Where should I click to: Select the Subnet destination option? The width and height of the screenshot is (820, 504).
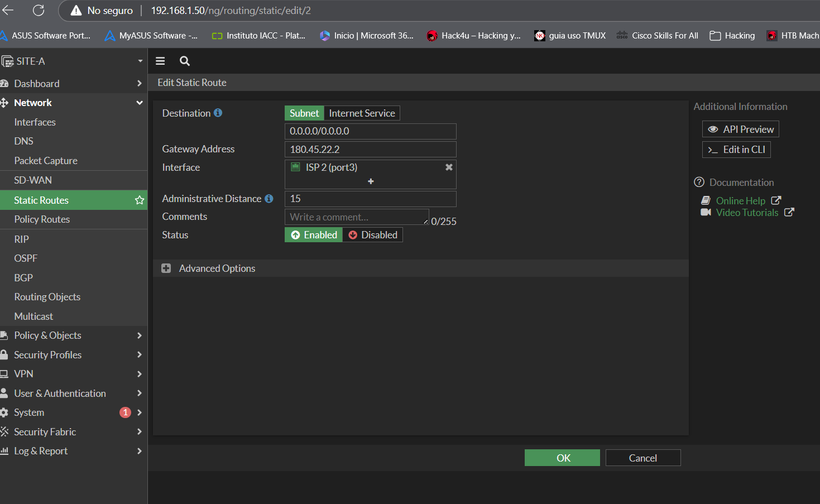coord(304,113)
